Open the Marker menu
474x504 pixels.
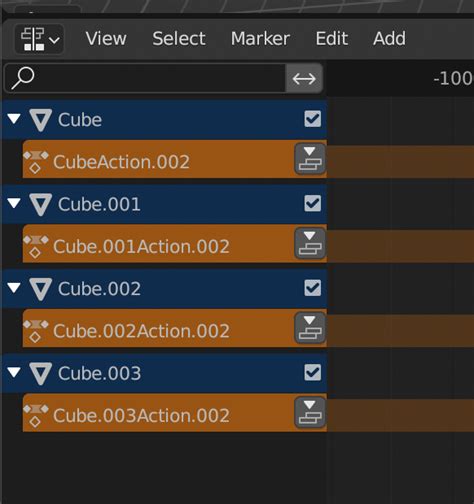point(260,39)
